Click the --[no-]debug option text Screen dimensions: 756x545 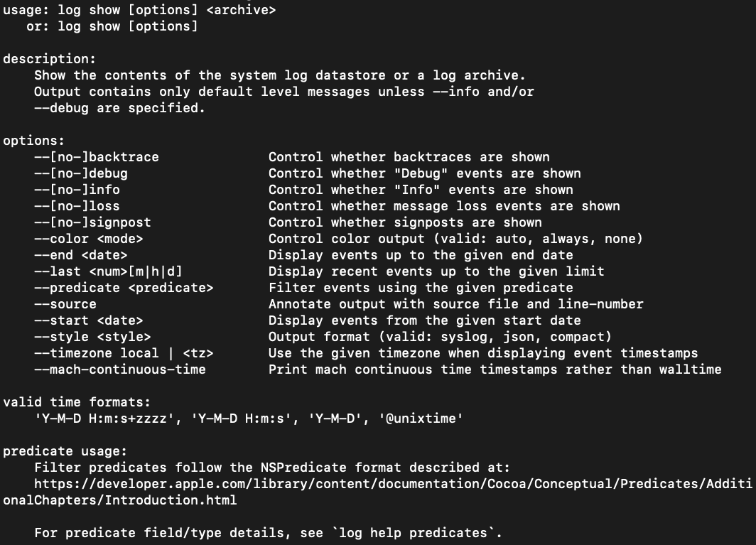(81, 173)
